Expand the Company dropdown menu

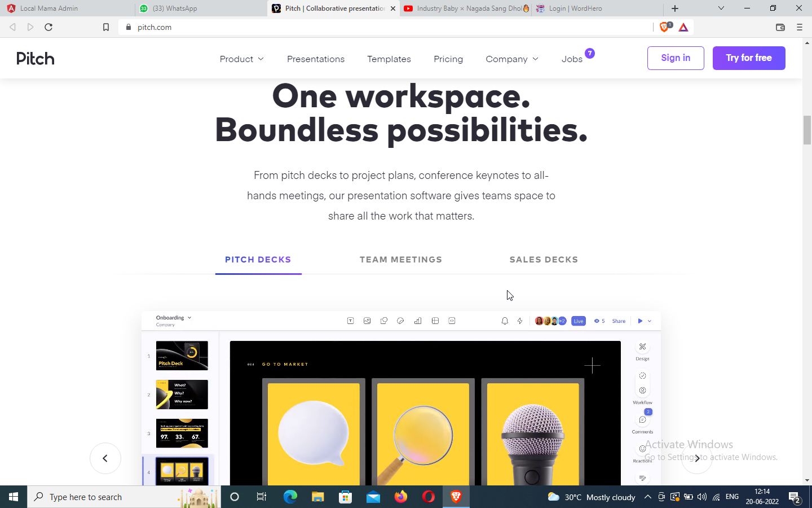click(511, 59)
